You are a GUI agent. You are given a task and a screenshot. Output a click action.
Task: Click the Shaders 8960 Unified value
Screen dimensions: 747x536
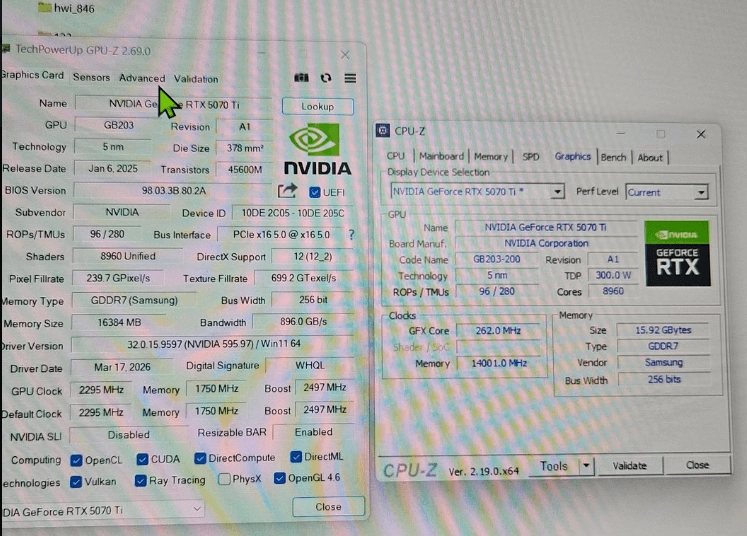(x=128, y=256)
